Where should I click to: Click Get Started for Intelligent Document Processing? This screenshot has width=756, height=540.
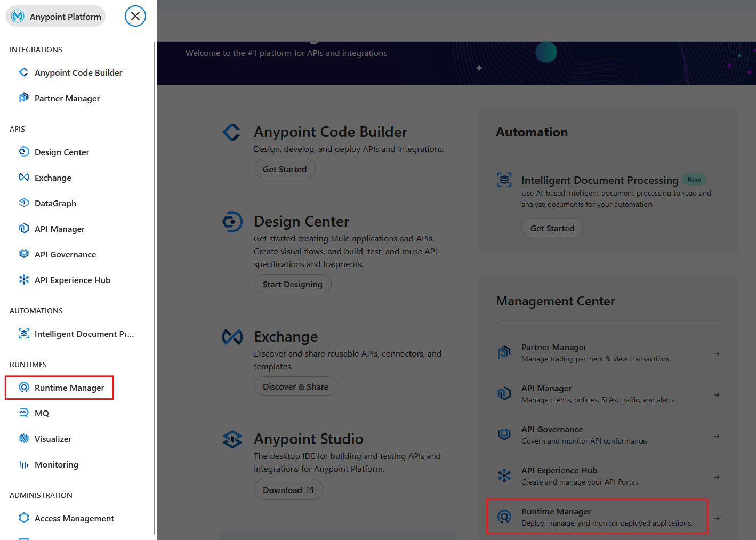[552, 228]
